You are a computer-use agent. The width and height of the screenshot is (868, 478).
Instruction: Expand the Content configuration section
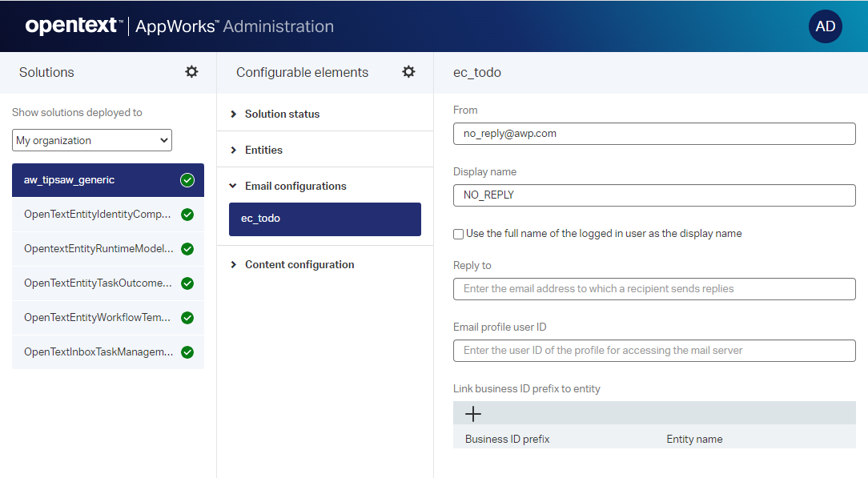point(299,264)
